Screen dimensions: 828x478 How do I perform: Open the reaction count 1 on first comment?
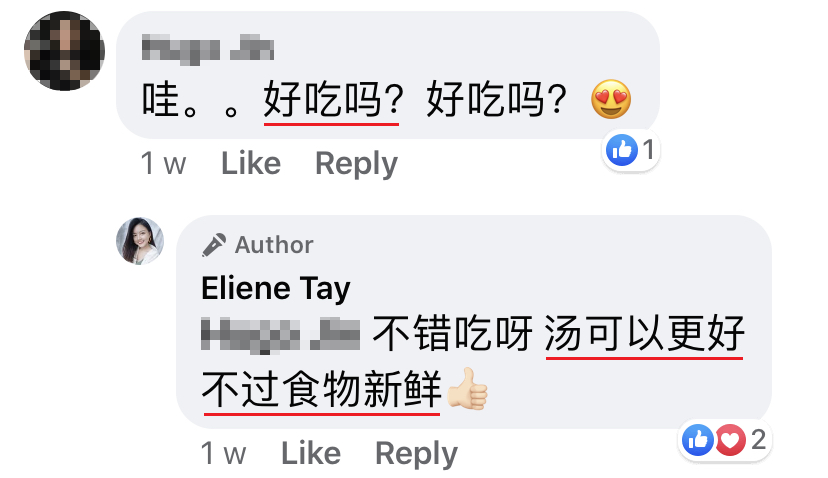pyautogui.click(x=648, y=150)
